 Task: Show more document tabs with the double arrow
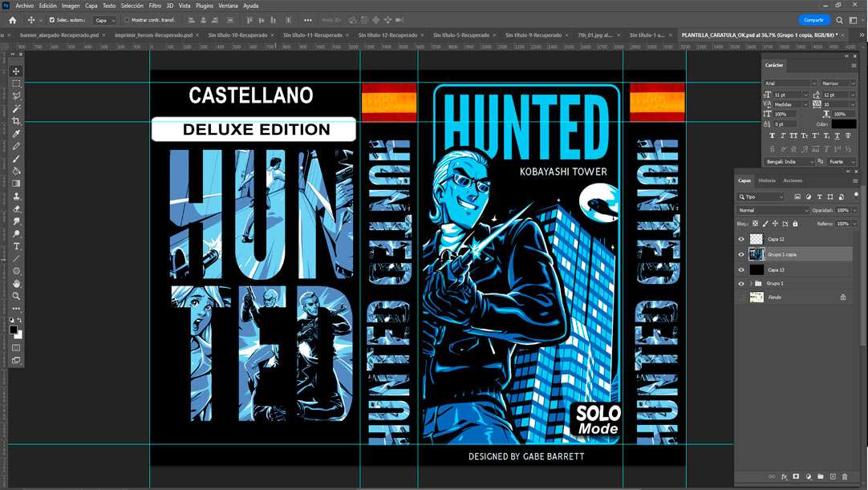pyautogui.click(x=862, y=34)
